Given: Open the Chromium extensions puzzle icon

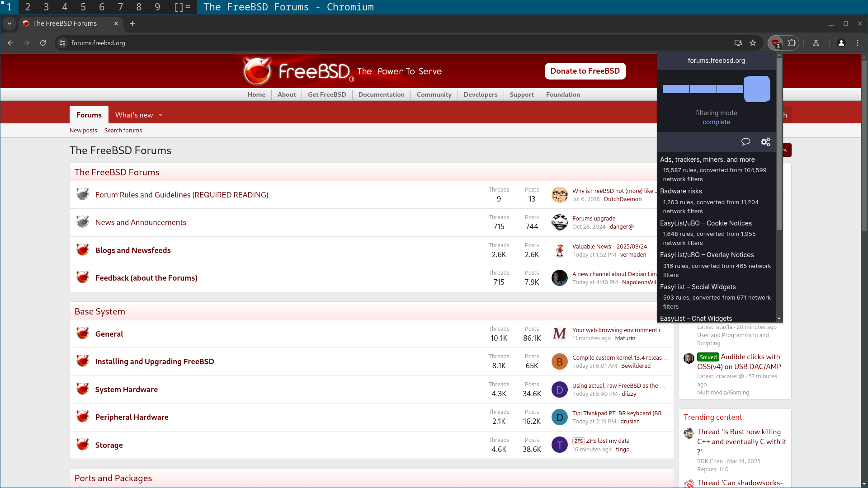Looking at the screenshot, I should click(792, 43).
